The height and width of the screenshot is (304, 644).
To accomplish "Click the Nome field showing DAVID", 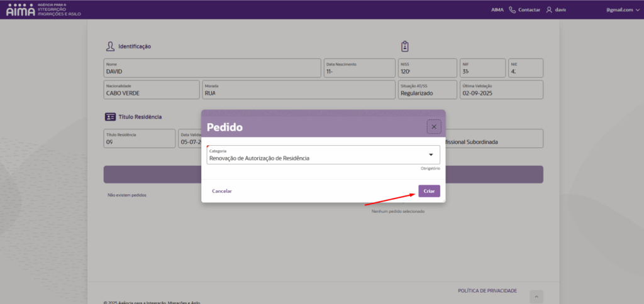I will point(212,68).
